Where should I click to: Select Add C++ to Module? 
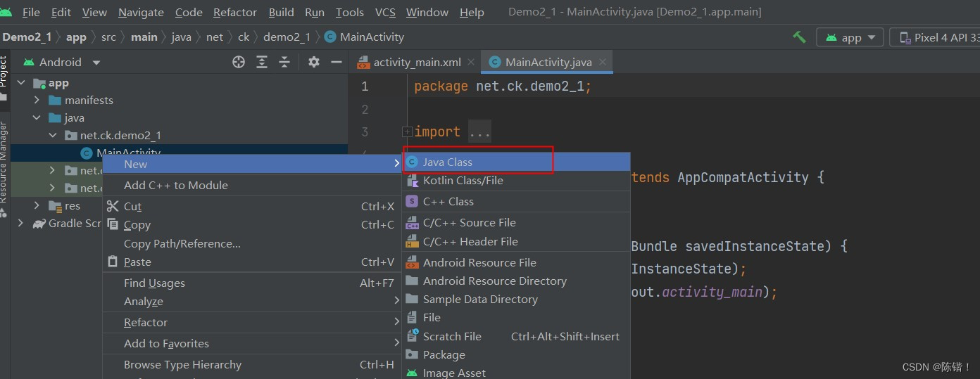pyautogui.click(x=252, y=186)
